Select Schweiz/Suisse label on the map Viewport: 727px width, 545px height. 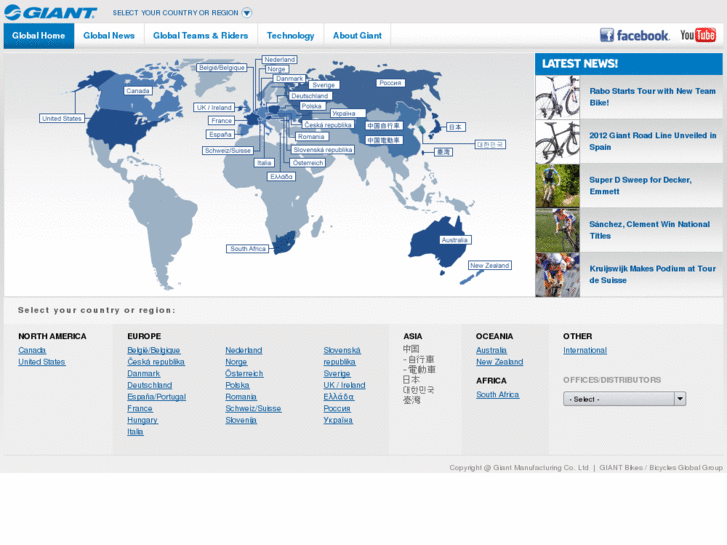coord(228,151)
